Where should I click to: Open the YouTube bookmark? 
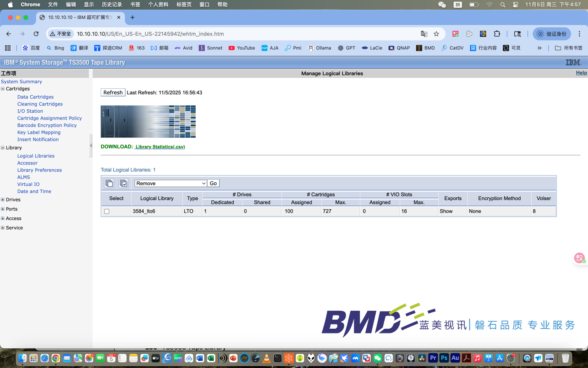(241, 48)
